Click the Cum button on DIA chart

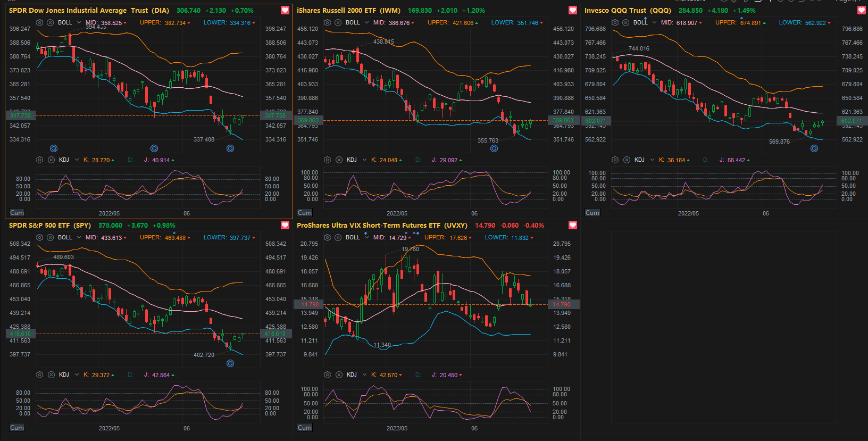click(x=17, y=213)
